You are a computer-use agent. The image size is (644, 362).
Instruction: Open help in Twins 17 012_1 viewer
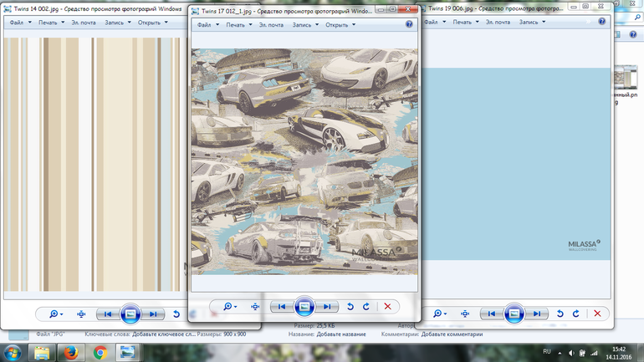click(409, 25)
